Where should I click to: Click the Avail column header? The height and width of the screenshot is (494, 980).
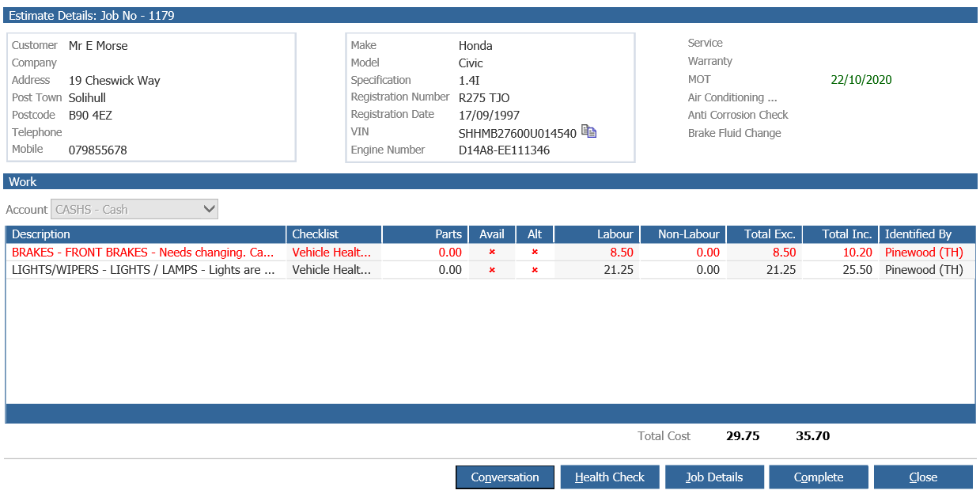(x=492, y=234)
